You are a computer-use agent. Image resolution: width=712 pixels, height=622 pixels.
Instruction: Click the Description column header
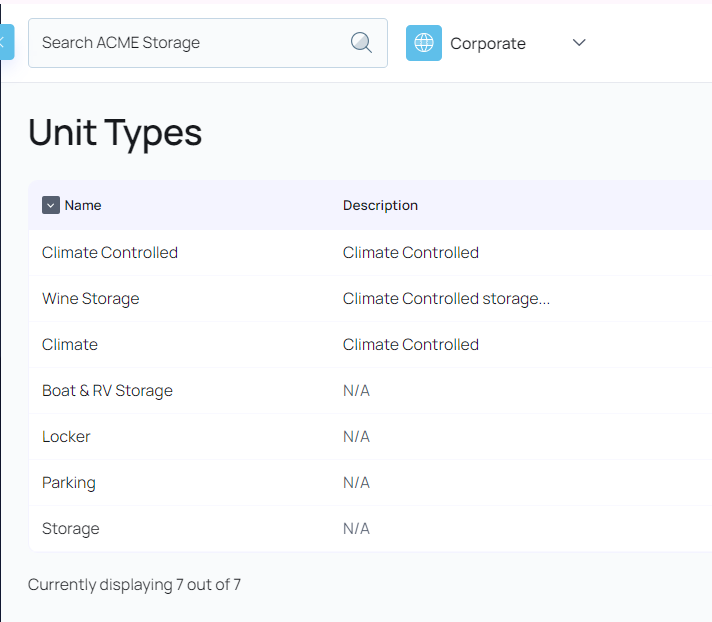[x=380, y=205]
